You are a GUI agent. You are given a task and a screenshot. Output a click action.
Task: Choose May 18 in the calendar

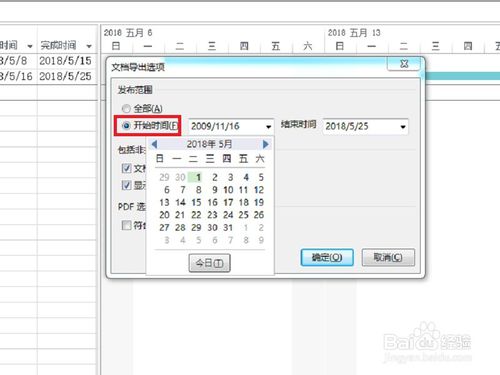pos(244,202)
